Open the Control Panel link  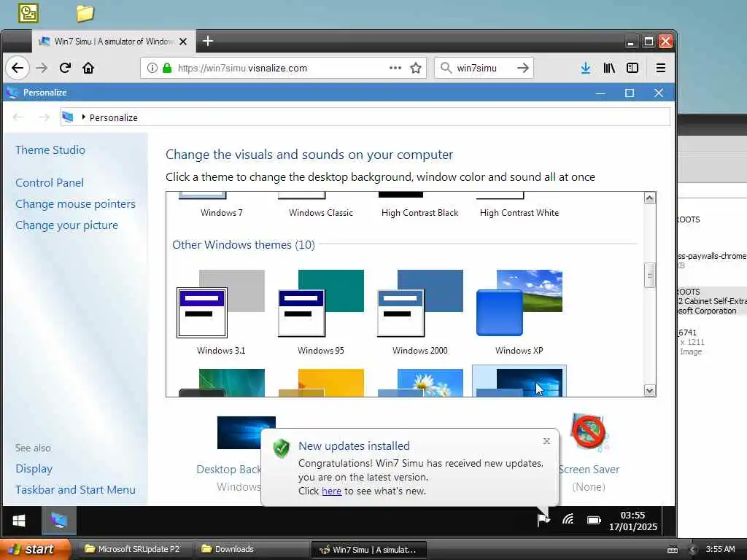50,183
